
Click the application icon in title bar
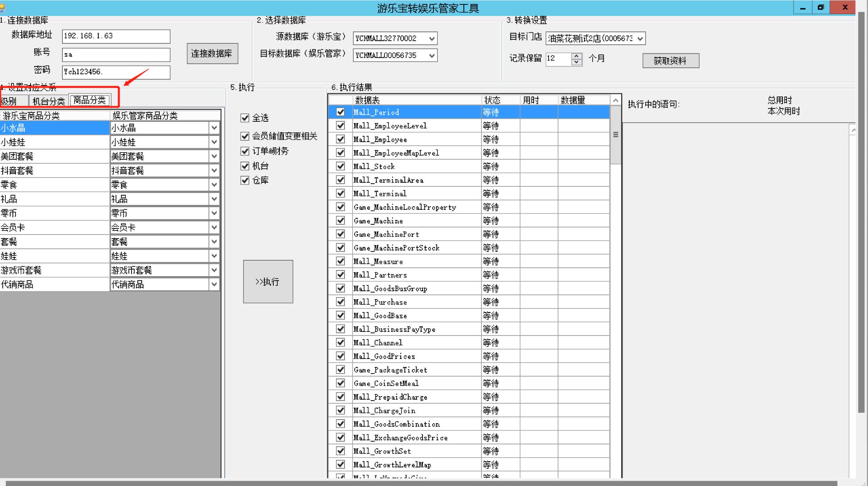click(3, 7)
